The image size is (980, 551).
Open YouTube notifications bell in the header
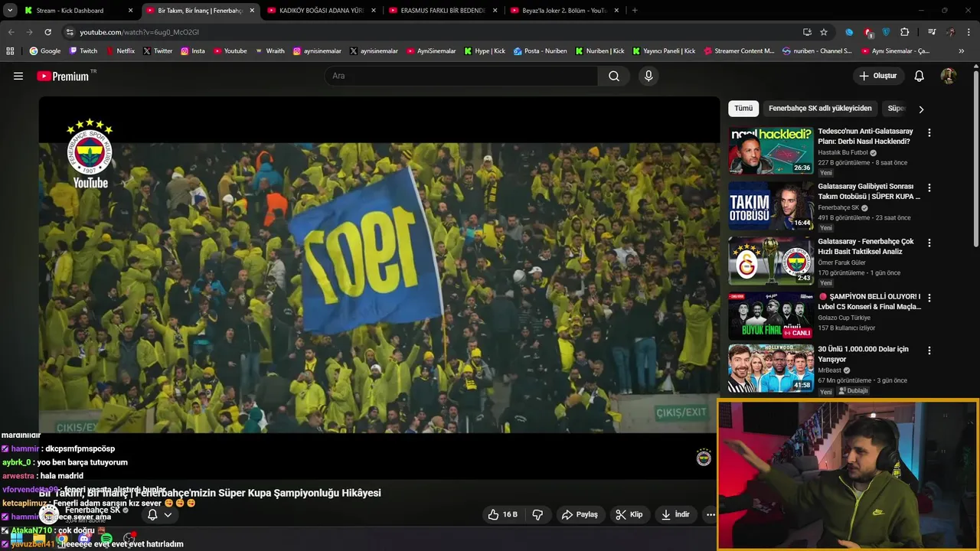[920, 76]
